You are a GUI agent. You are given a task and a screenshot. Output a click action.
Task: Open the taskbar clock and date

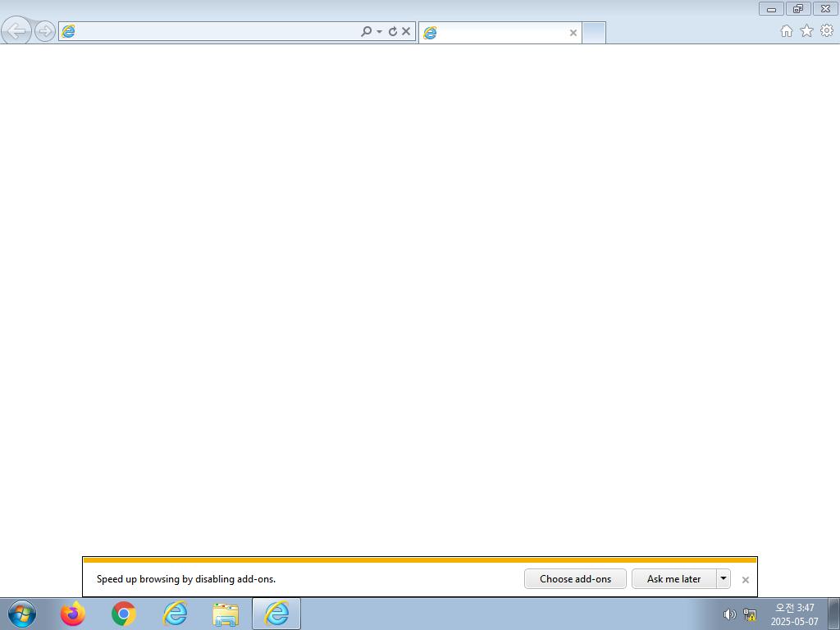tap(794, 614)
